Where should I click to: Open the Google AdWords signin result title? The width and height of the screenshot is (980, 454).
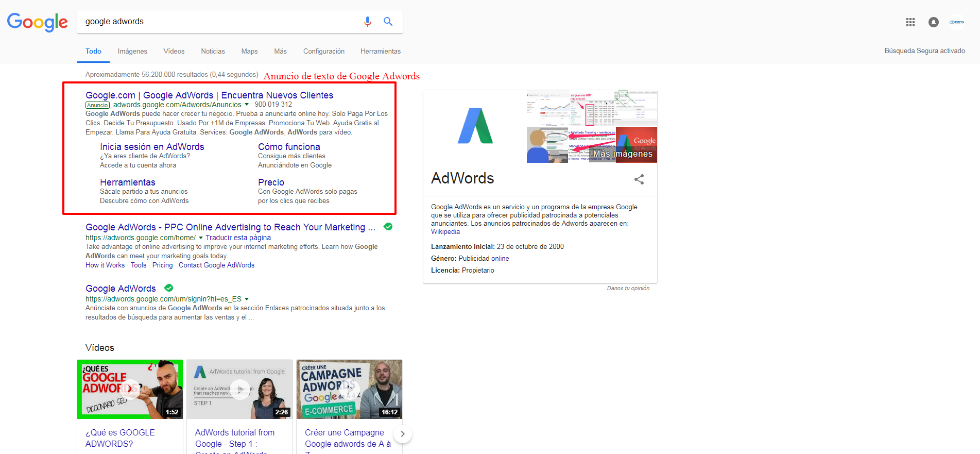pos(121,289)
